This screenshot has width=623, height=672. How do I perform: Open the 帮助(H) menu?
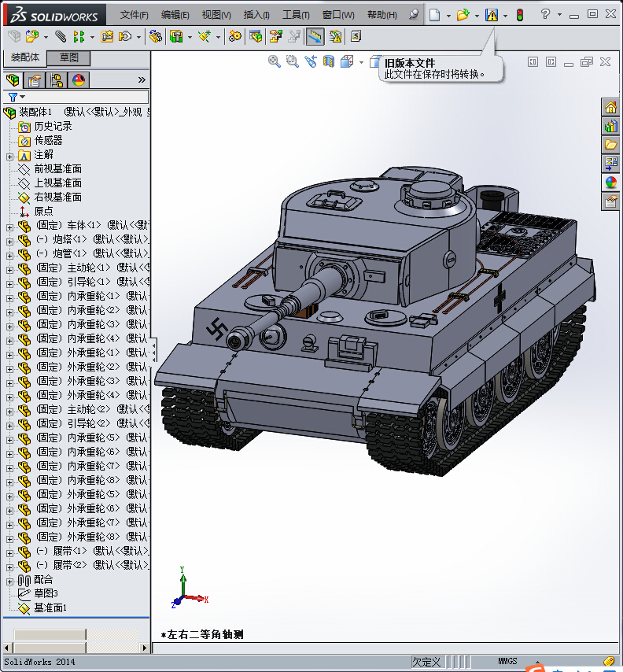click(382, 15)
